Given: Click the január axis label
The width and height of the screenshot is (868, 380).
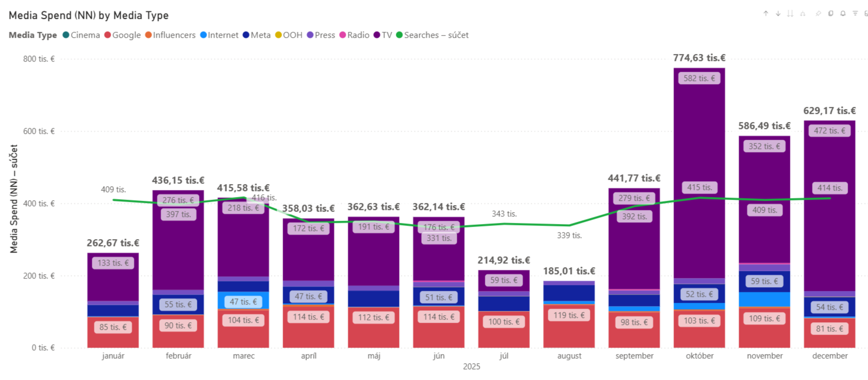Looking at the screenshot, I should point(113,356).
